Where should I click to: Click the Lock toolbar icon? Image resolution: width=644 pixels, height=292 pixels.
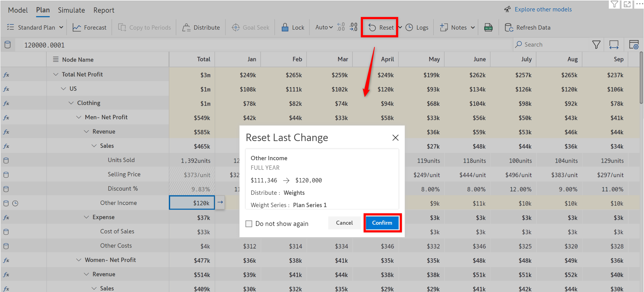click(292, 27)
